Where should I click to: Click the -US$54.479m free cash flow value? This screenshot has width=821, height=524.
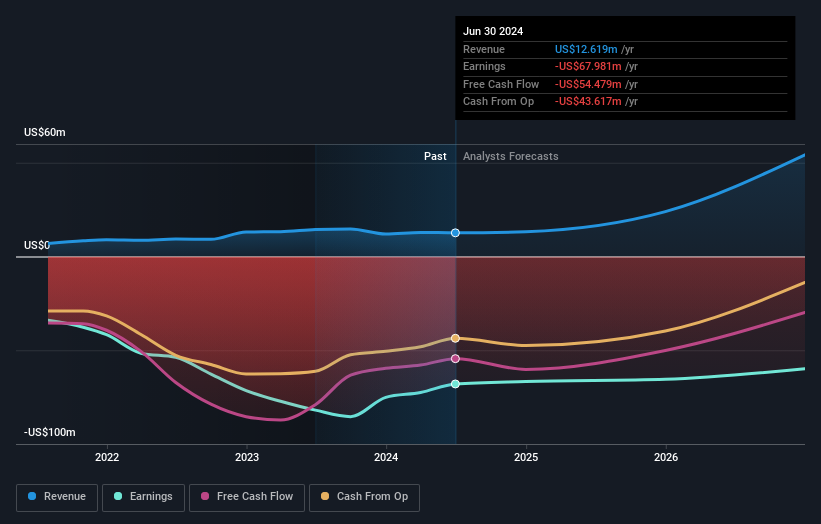click(588, 84)
